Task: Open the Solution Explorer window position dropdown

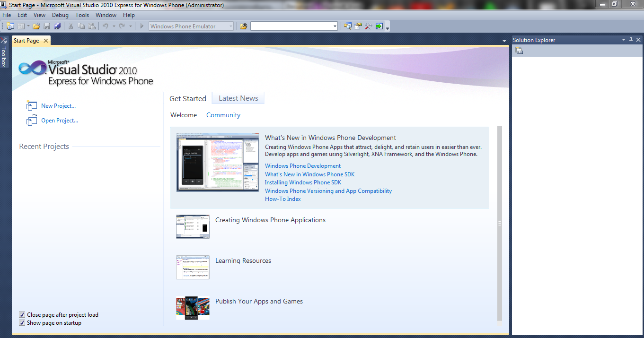Action: [624, 40]
